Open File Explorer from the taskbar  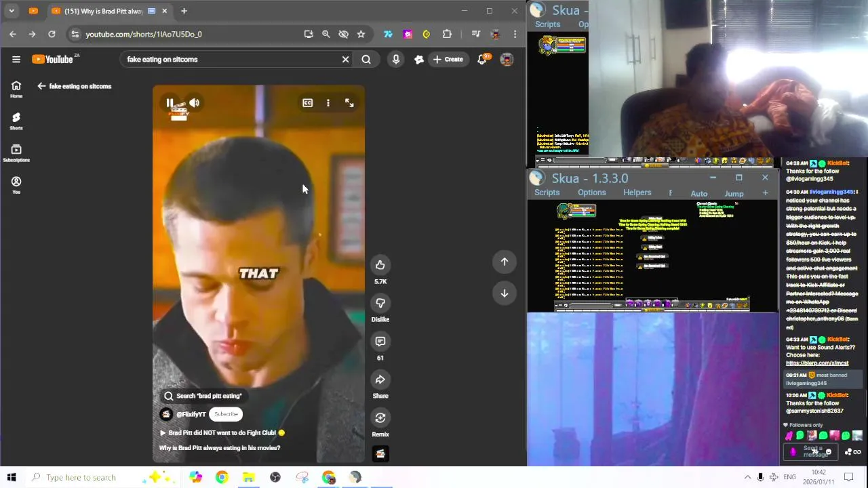248,477
